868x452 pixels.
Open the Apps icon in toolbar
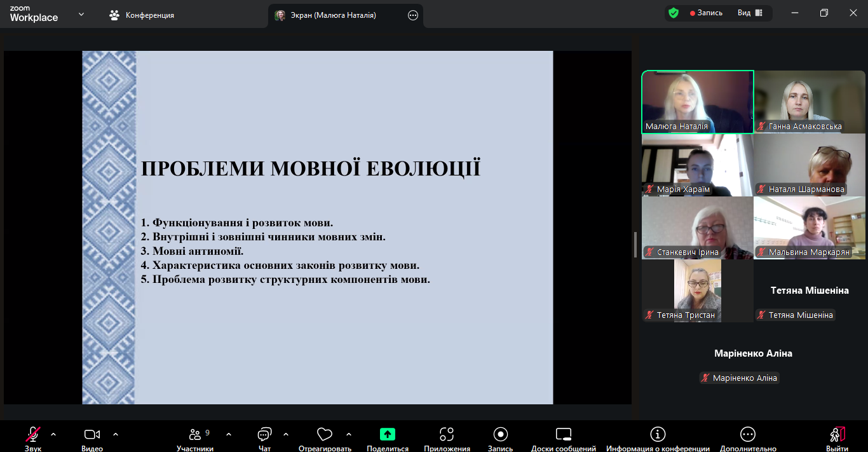(x=447, y=435)
